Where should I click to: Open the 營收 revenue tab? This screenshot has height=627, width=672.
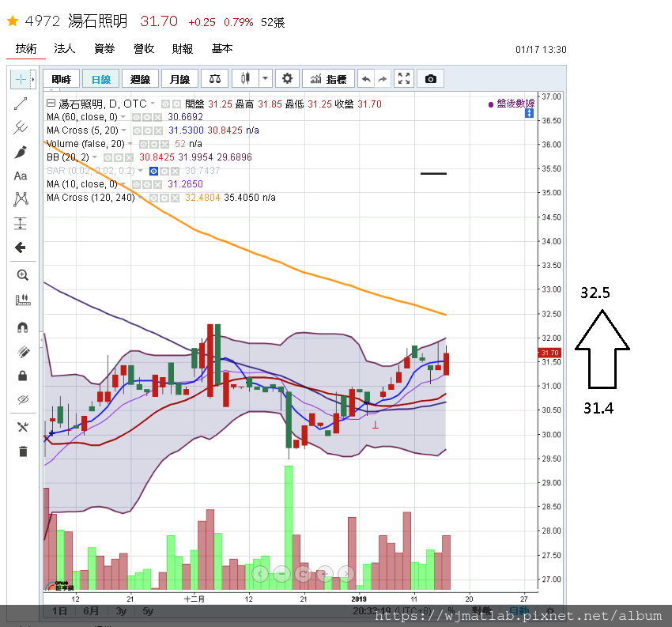144,49
